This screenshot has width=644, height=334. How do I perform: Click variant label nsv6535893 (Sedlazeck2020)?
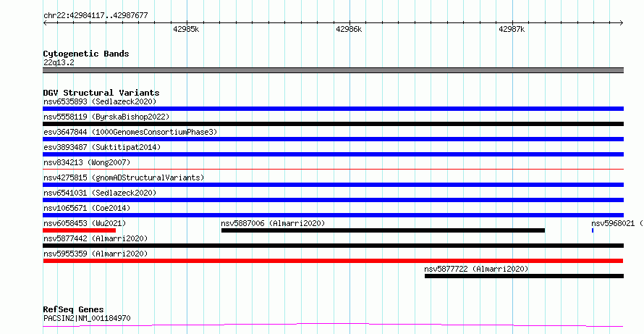click(100, 101)
